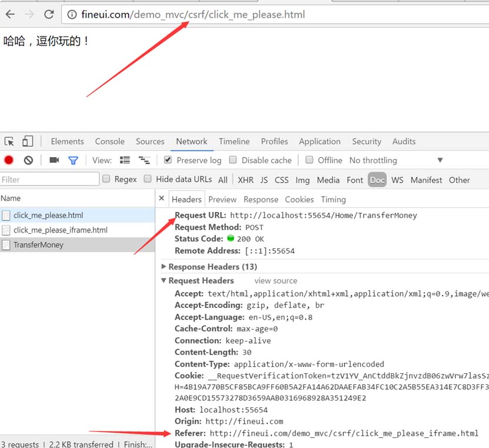The height and width of the screenshot is (448, 489).
Task: Check Hide data URLs checkbox
Action: [148, 179]
